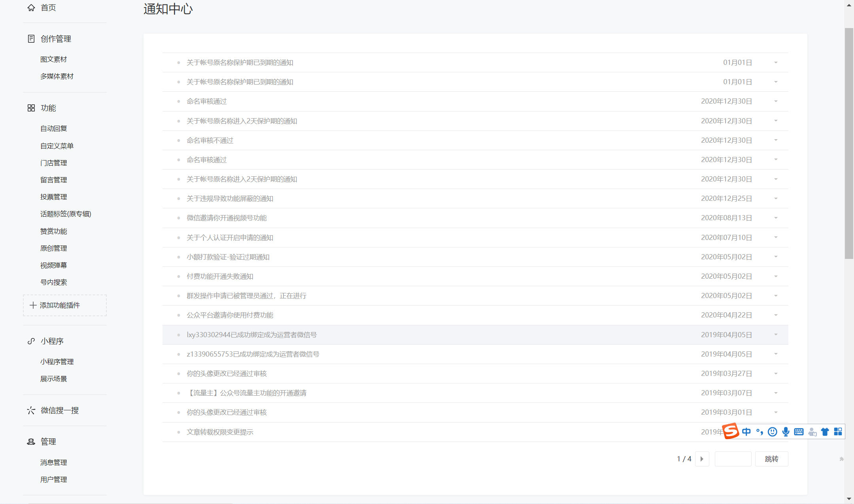Open the Sogou emoji smiley icon
Screen dimensions: 854x504
pyautogui.click(x=772, y=432)
